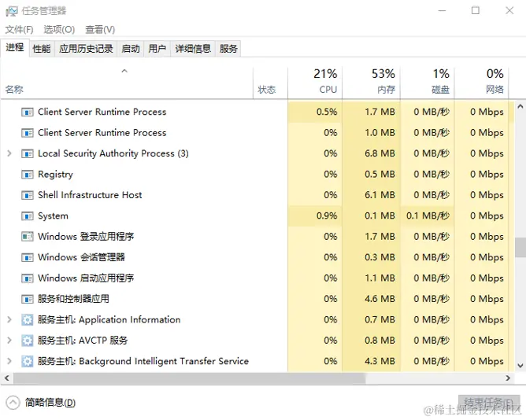Click the 0.1 MB/秒 disk value
526x420 pixels.
point(428,216)
